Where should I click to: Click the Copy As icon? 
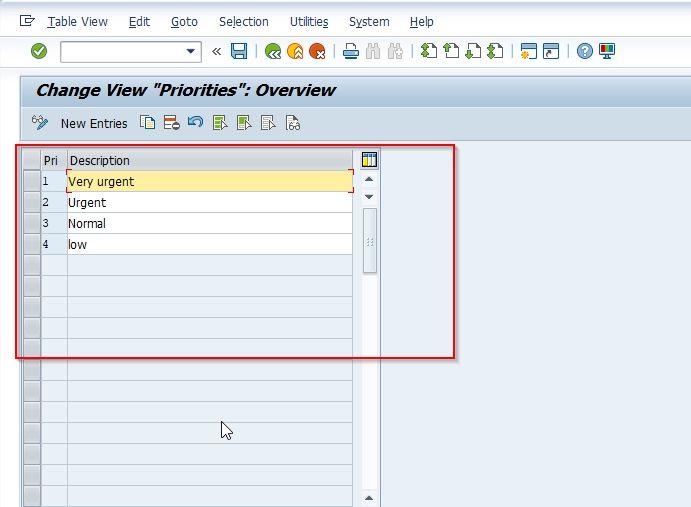coord(148,123)
